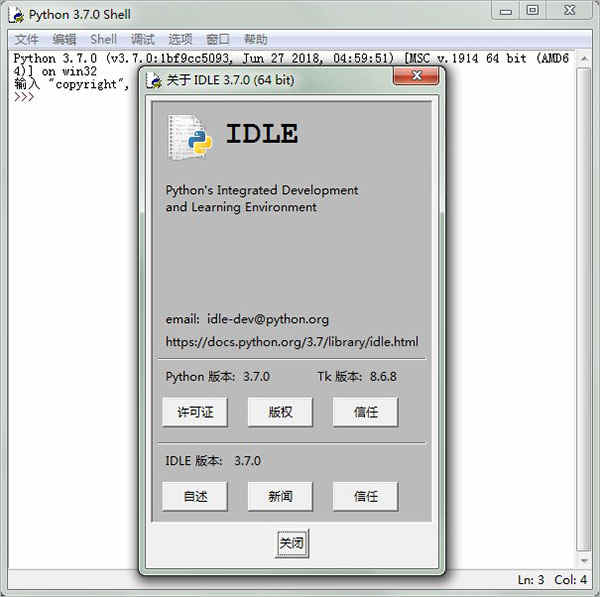The width and height of the screenshot is (600, 597).
Task: Click the docs.python.org idle.html URL text
Action: pos(292,341)
